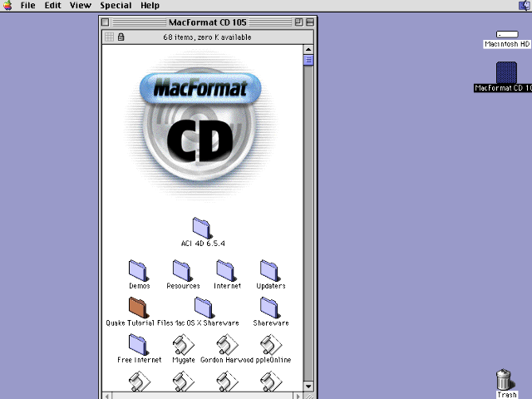Click the vertical scrollbar thumb
532x399 pixels.
pos(308,61)
